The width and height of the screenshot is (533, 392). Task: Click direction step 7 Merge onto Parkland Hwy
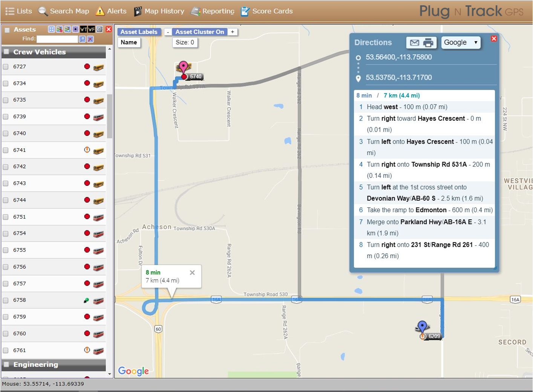(x=424, y=228)
